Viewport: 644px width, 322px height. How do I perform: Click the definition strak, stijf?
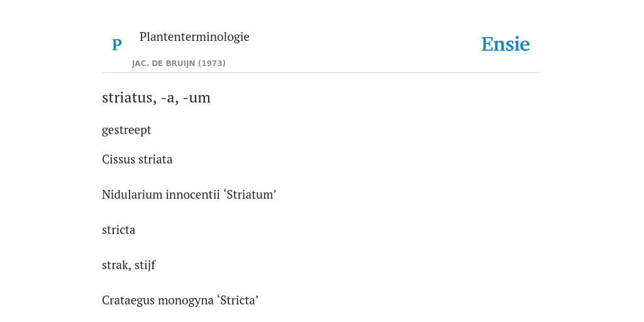[x=128, y=265]
